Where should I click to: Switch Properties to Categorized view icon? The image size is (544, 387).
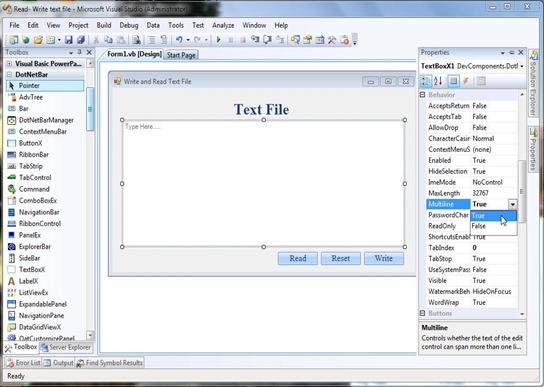coord(425,81)
